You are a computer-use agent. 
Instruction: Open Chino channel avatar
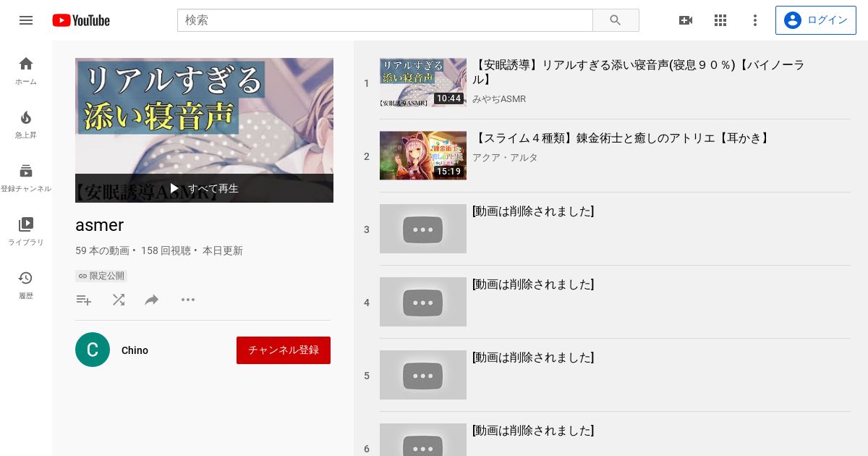pyautogui.click(x=93, y=350)
